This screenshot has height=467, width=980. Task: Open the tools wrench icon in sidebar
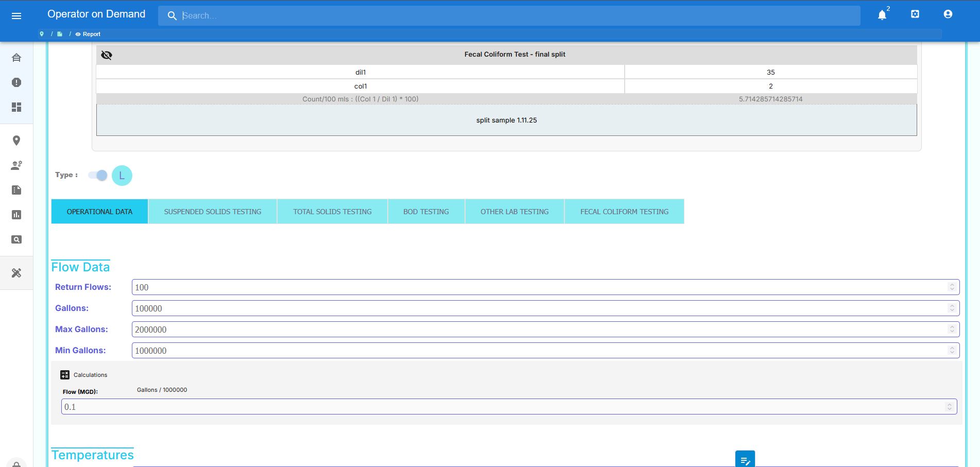pyautogui.click(x=16, y=273)
